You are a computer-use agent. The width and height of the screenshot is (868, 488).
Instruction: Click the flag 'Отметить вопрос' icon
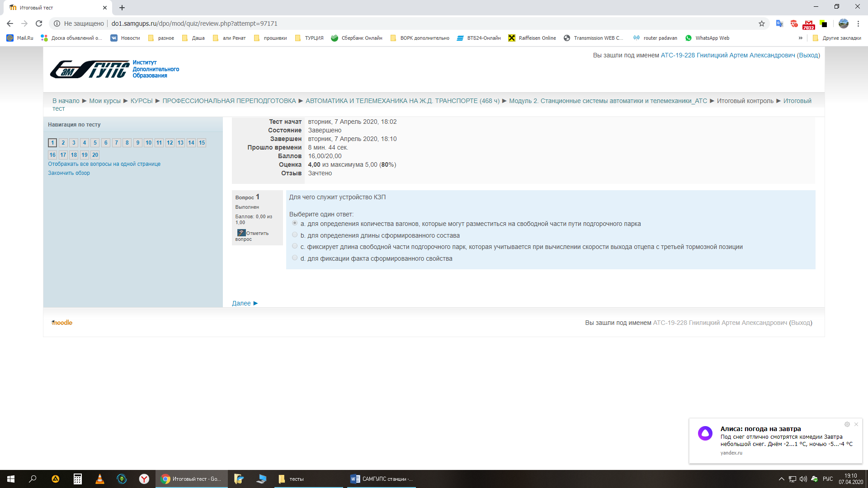pos(241,233)
